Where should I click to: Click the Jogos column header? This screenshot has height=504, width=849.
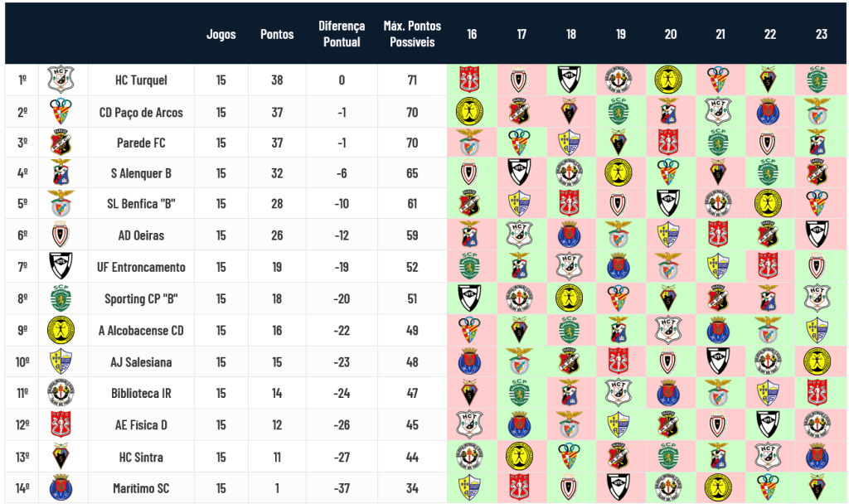pos(221,34)
